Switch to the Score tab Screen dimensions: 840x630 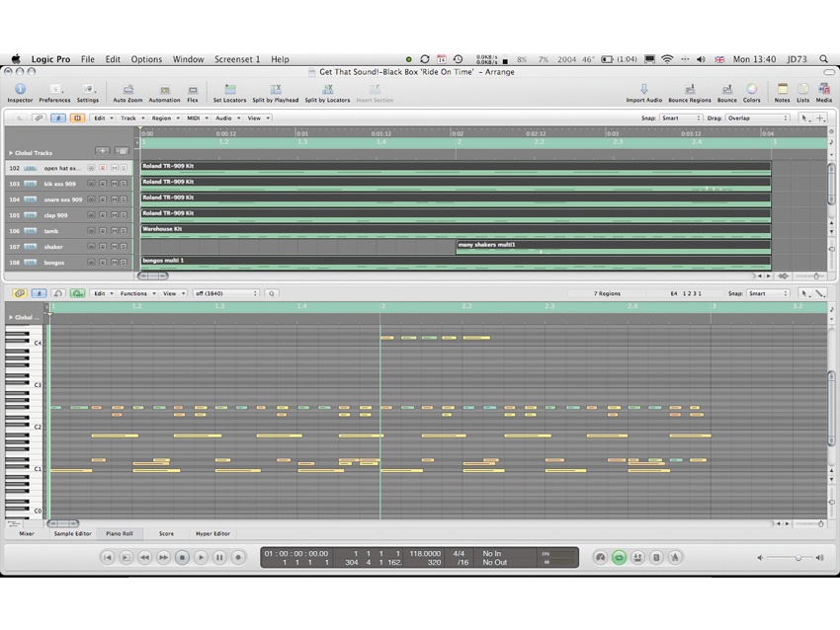(166, 533)
